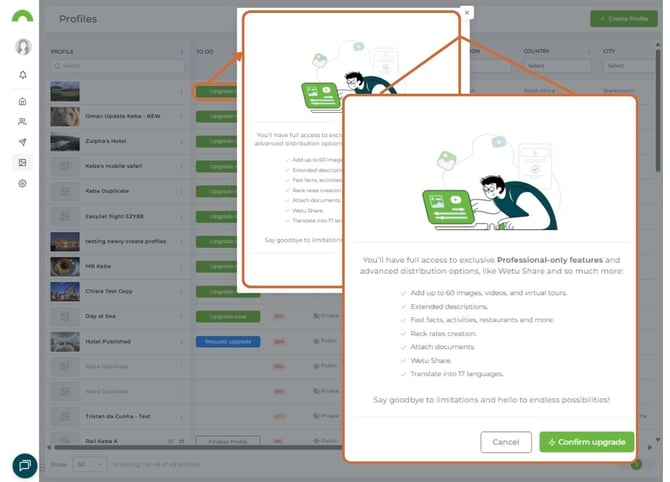Open the users/contacts sidebar icon

point(22,122)
